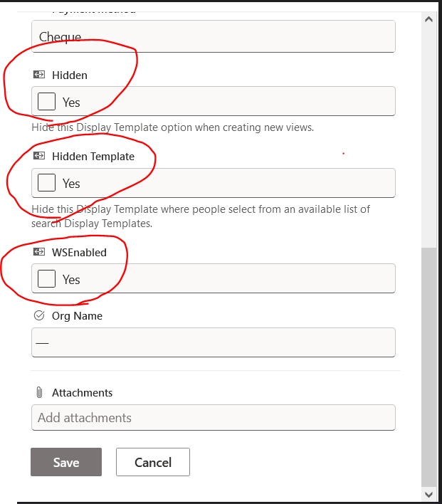This screenshot has height=504, width=442.
Task: Open the Cheque payment method field
Action: click(214, 36)
